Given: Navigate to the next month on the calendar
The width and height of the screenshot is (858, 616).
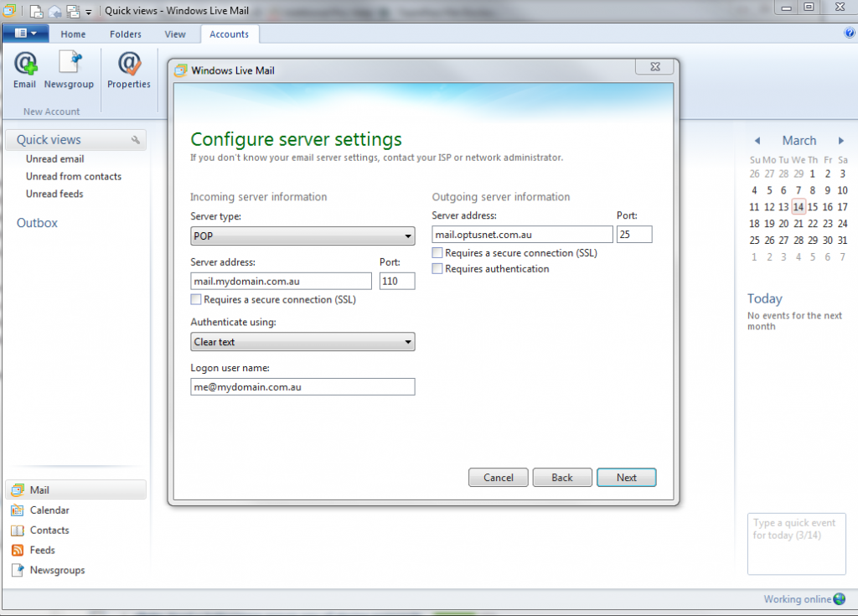Looking at the screenshot, I should [842, 140].
